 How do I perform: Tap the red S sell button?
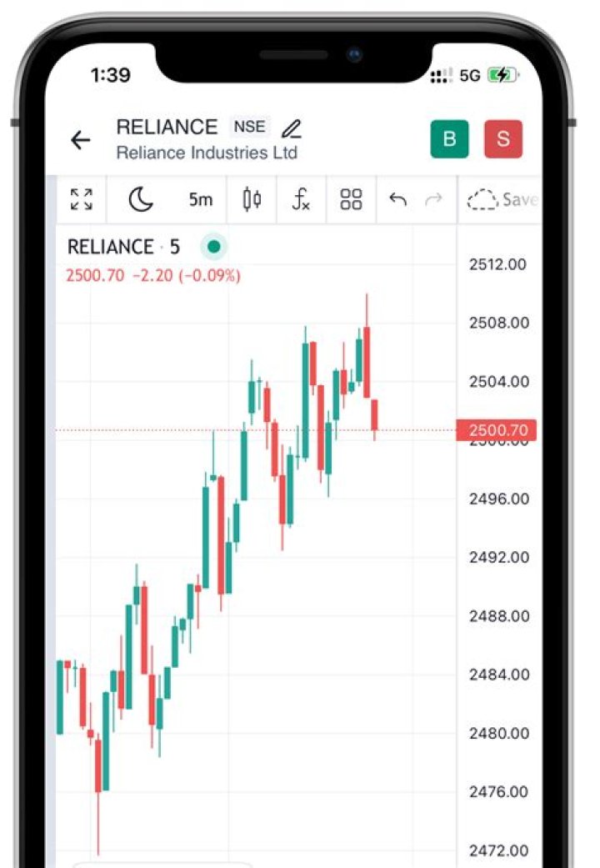tap(502, 139)
